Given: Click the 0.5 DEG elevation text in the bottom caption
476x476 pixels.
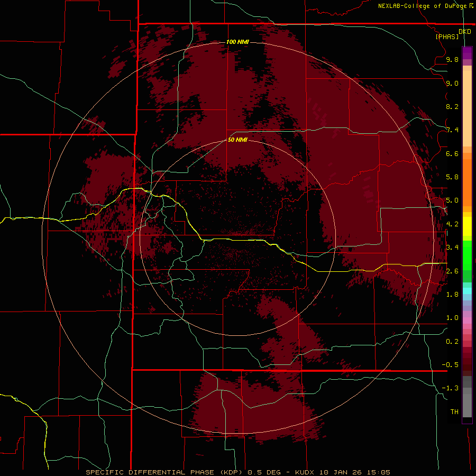Looking at the screenshot, I should (265, 472).
